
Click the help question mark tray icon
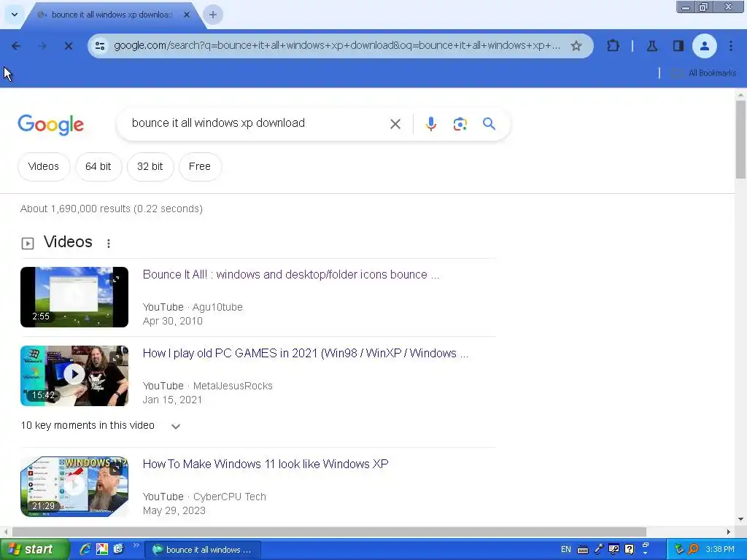coord(630,550)
